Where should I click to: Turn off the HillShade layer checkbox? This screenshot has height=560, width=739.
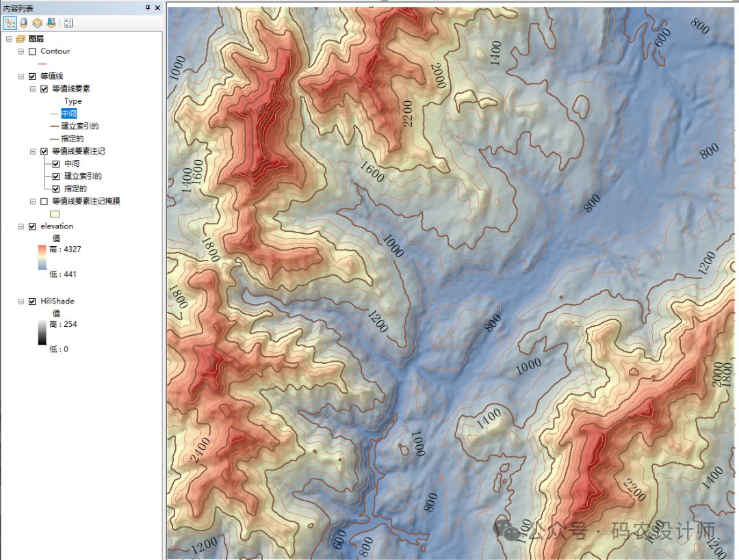coord(32,302)
